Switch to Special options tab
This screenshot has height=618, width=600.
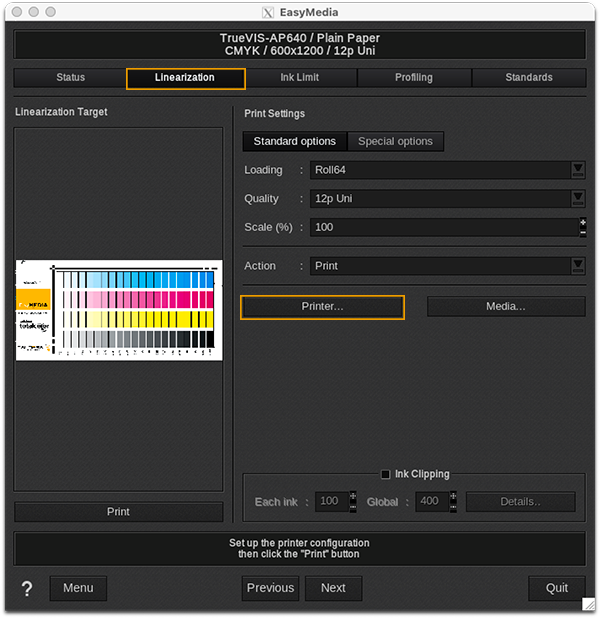point(395,142)
